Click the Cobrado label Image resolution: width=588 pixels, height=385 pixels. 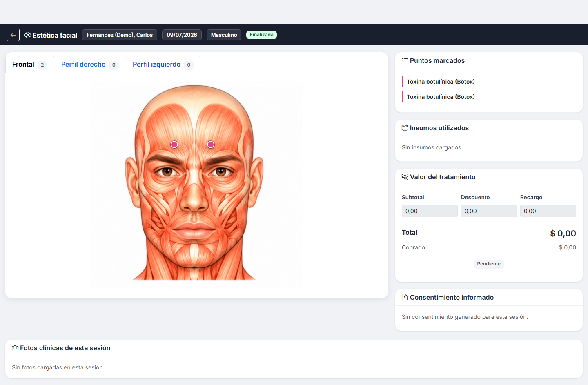[x=413, y=247]
